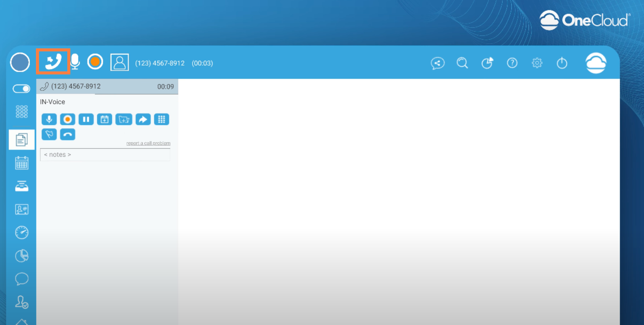Click the IN-Voice queue label
Viewport: 644px width, 325px height.
[x=52, y=102]
